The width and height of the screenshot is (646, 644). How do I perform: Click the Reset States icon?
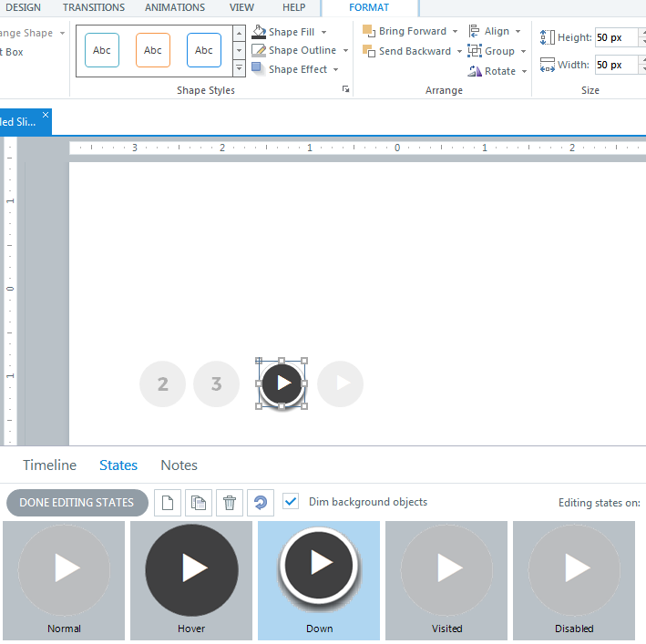point(261,503)
